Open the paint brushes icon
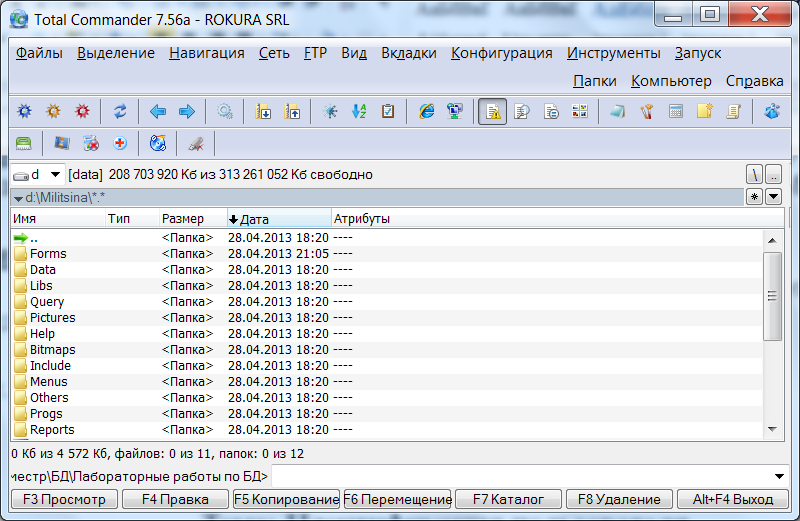This screenshot has height=521, width=800. pos(646,111)
